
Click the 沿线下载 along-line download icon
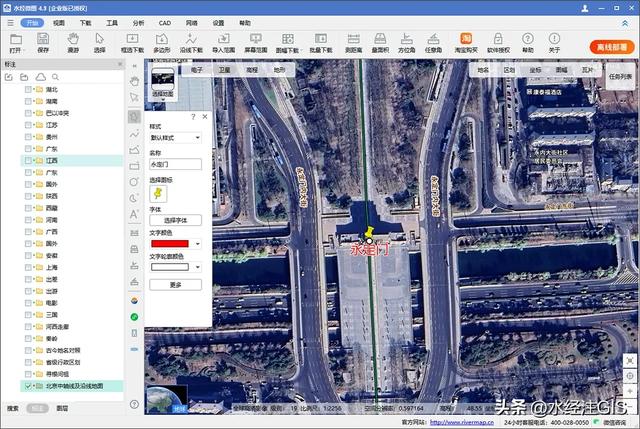point(191,39)
